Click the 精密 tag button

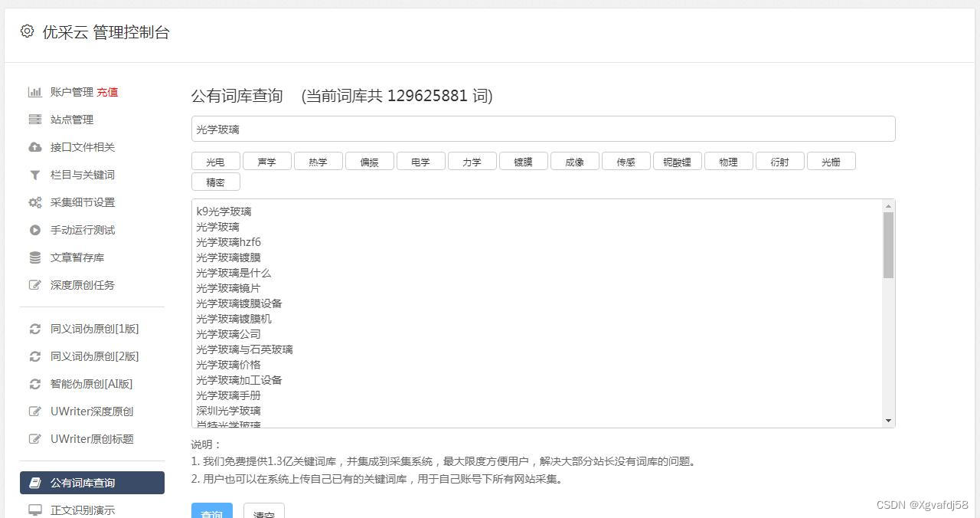click(x=216, y=182)
